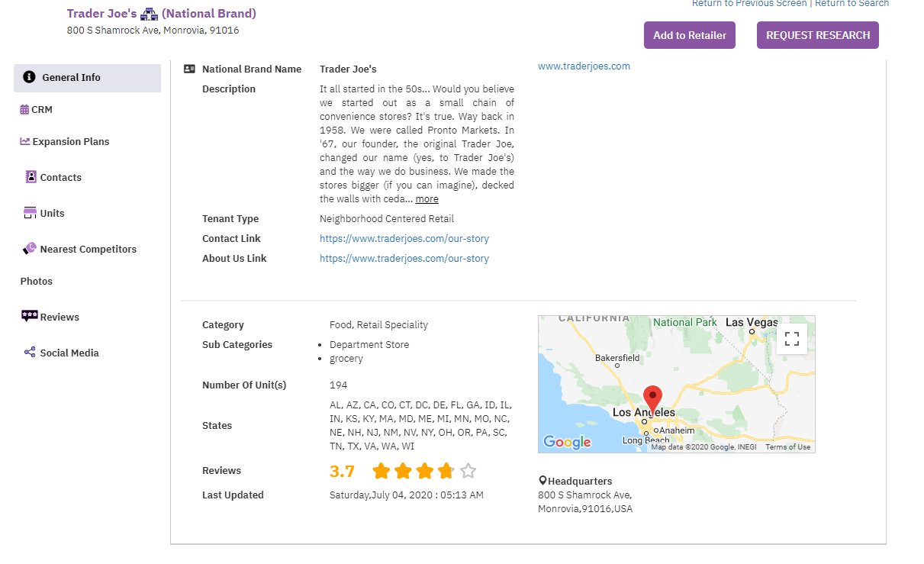Switch to the CRM section
This screenshot has height=564, width=924.
pyautogui.click(x=42, y=109)
